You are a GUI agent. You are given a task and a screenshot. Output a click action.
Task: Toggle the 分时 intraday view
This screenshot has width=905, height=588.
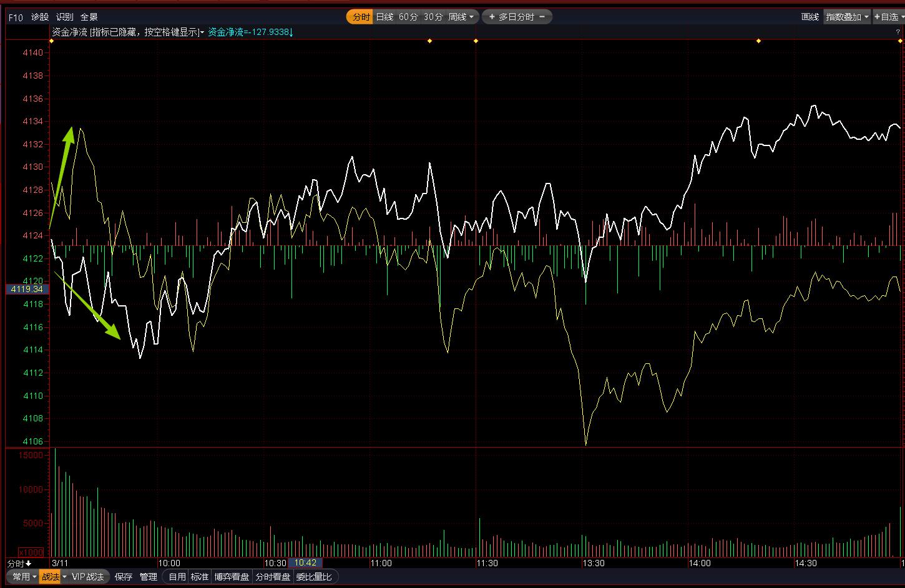[x=360, y=17]
